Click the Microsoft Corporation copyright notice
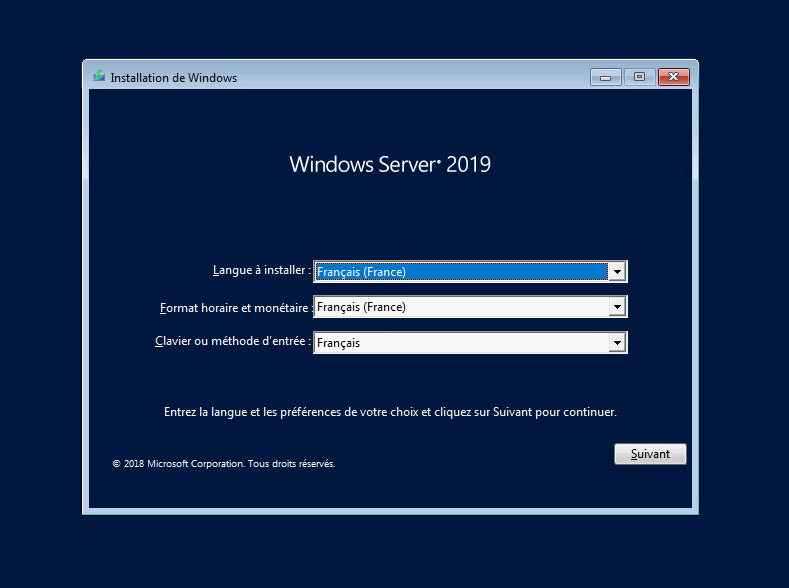The image size is (789, 588). pos(224,464)
